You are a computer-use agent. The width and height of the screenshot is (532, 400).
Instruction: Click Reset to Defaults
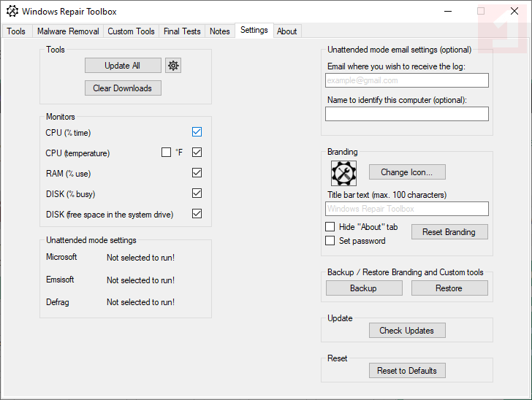pos(407,371)
